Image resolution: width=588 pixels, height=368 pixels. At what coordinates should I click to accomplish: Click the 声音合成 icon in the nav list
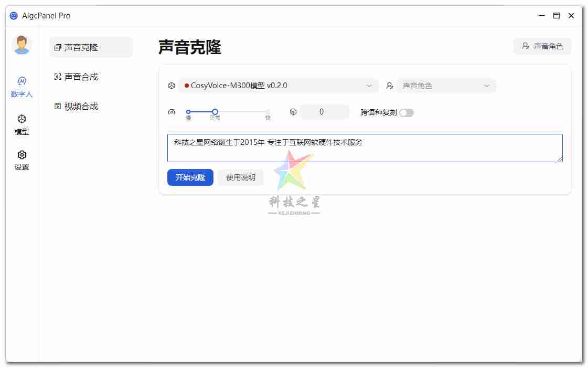coord(58,77)
